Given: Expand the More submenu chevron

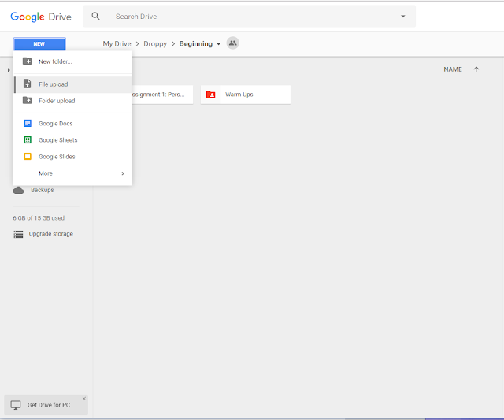Looking at the screenshot, I should pos(123,173).
